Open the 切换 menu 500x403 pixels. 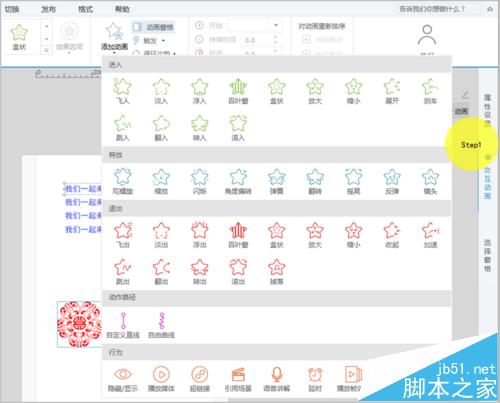tap(12, 9)
